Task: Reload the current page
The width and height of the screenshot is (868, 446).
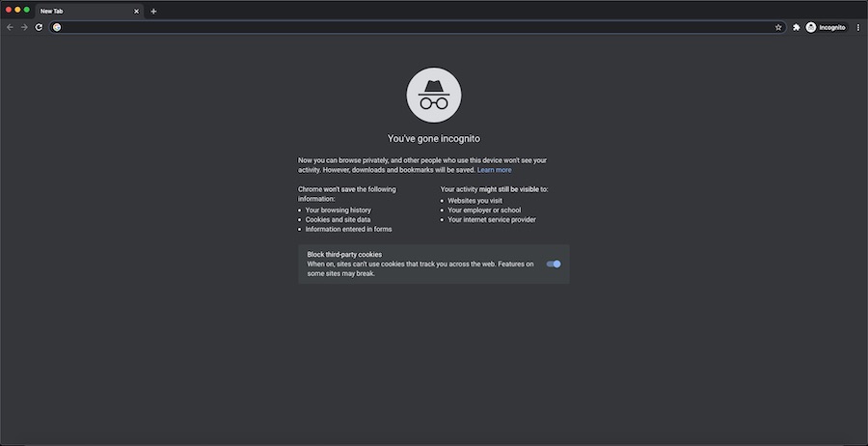Action: 39,27
